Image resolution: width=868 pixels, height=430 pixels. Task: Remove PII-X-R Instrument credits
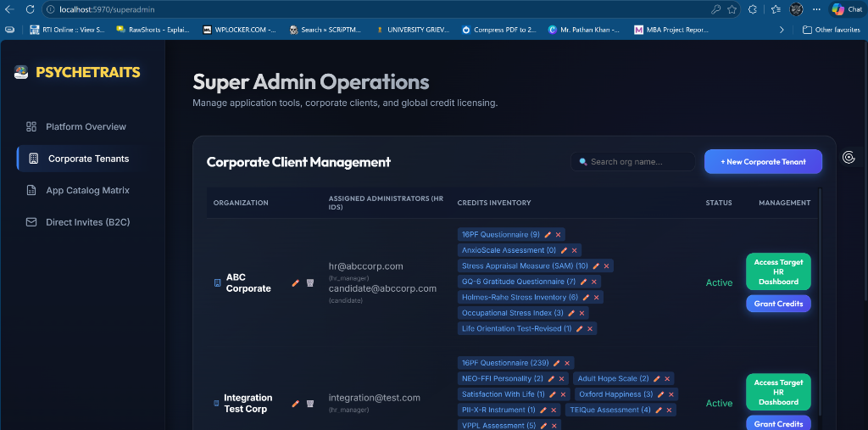(554, 410)
